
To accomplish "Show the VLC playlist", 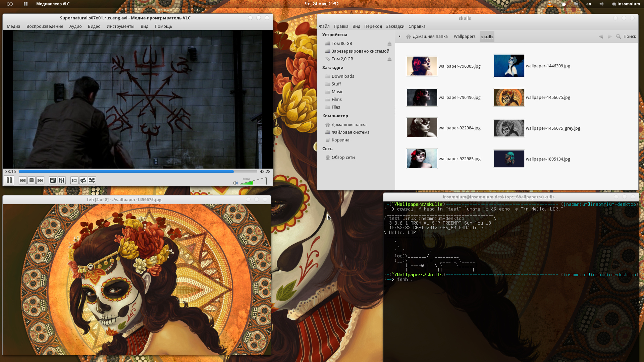I will (x=74, y=180).
